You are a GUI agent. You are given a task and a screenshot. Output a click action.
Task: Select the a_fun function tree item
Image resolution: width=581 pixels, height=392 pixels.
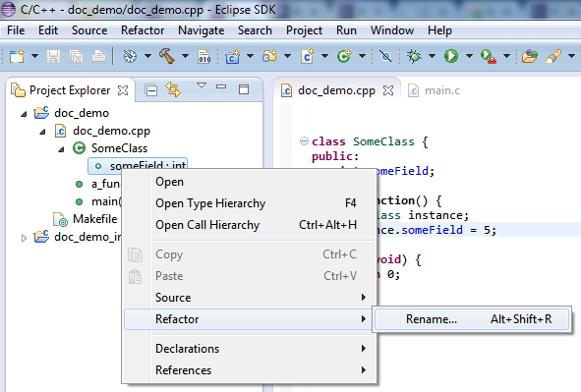click(x=105, y=184)
